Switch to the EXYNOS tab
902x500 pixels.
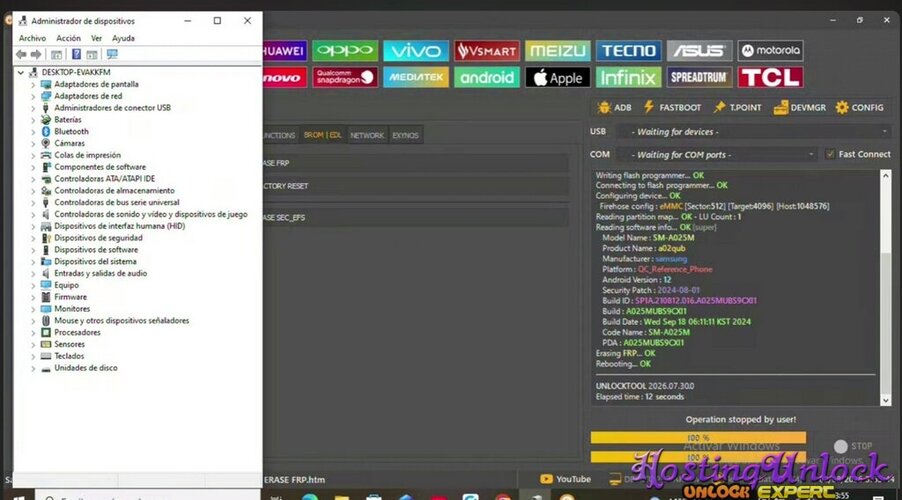pos(406,135)
